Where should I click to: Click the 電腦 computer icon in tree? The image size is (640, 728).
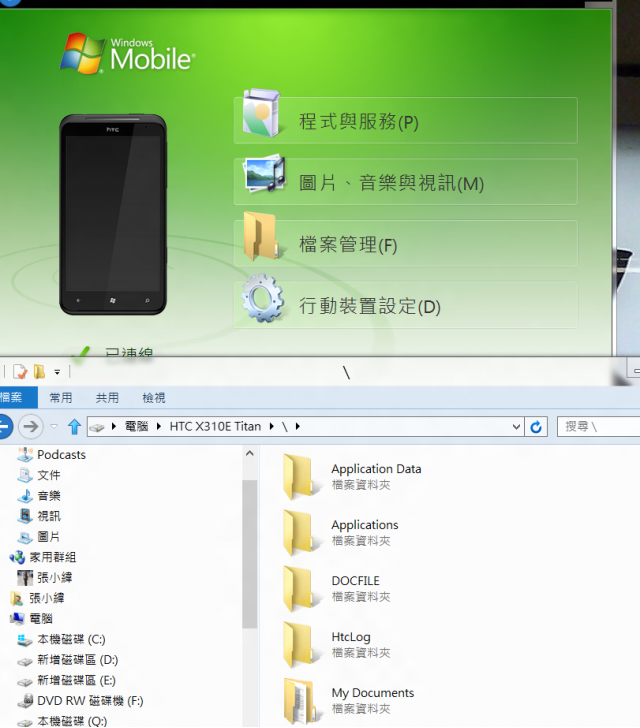[17, 618]
